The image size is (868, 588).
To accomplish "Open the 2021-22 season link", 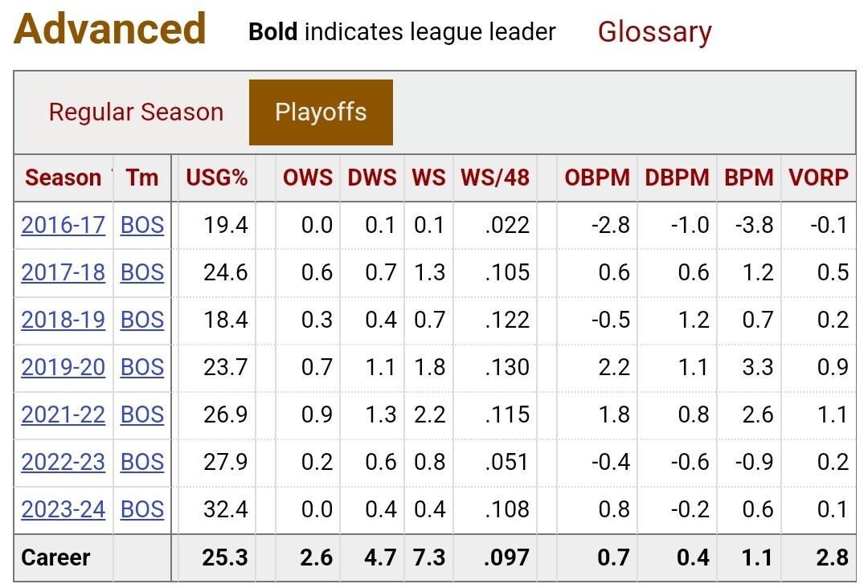I will point(63,414).
